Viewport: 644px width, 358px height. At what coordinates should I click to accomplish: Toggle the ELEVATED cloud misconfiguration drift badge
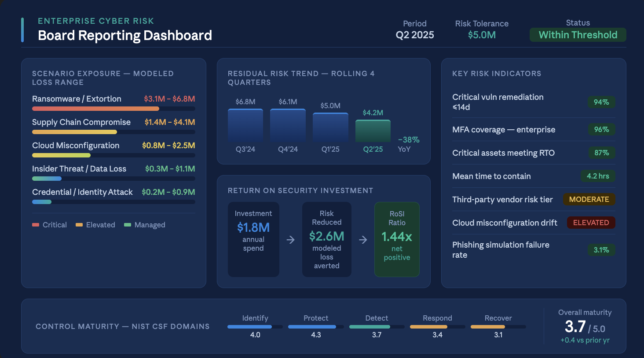tap(591, 222)
